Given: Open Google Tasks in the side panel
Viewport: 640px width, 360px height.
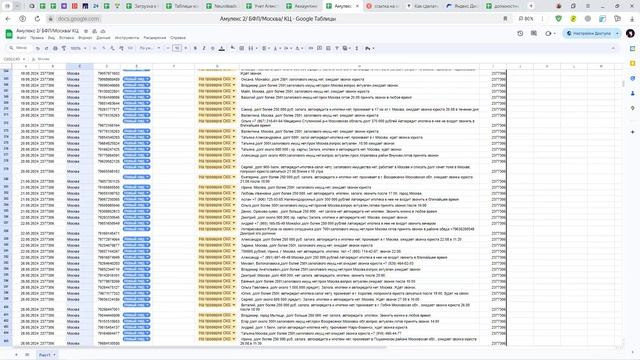Looking at the screenshot, I should click(632, 78).
